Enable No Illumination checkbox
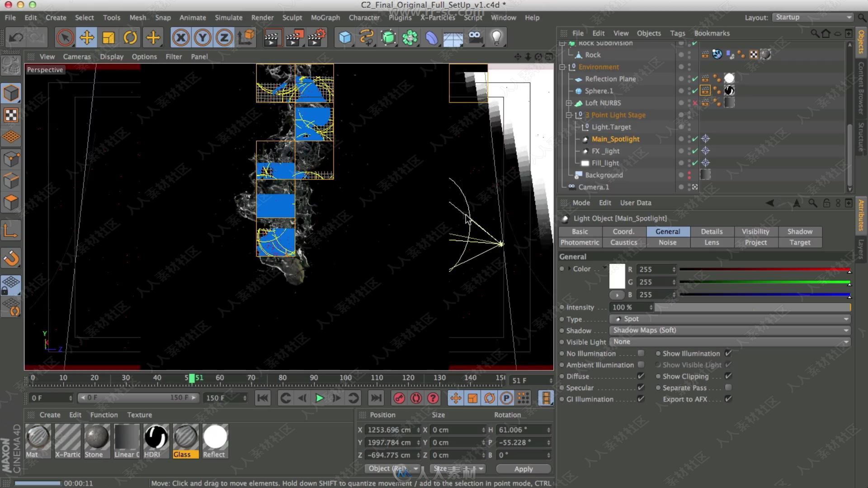This screenshot has height=488, width=868. pos(641,353)
